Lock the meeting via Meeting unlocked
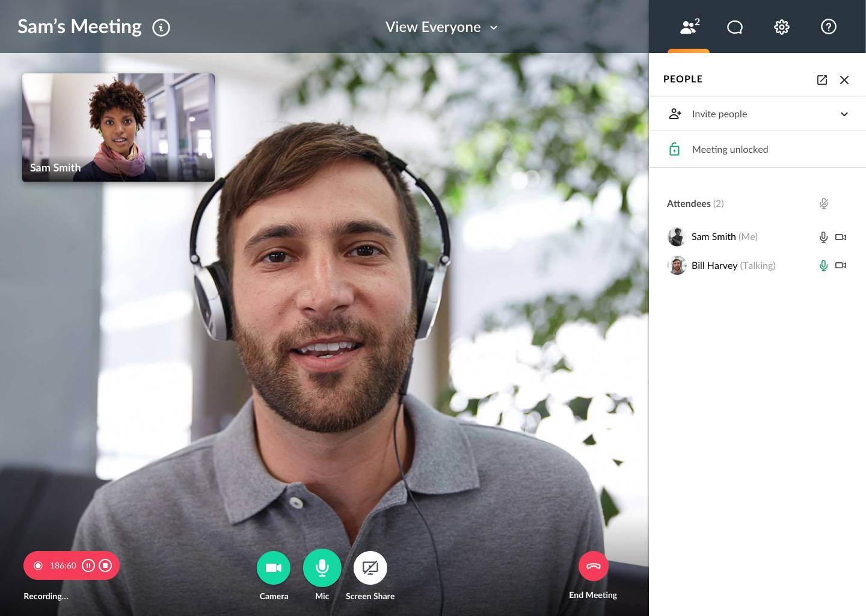866x616 pixels. (x=729, y=150)
